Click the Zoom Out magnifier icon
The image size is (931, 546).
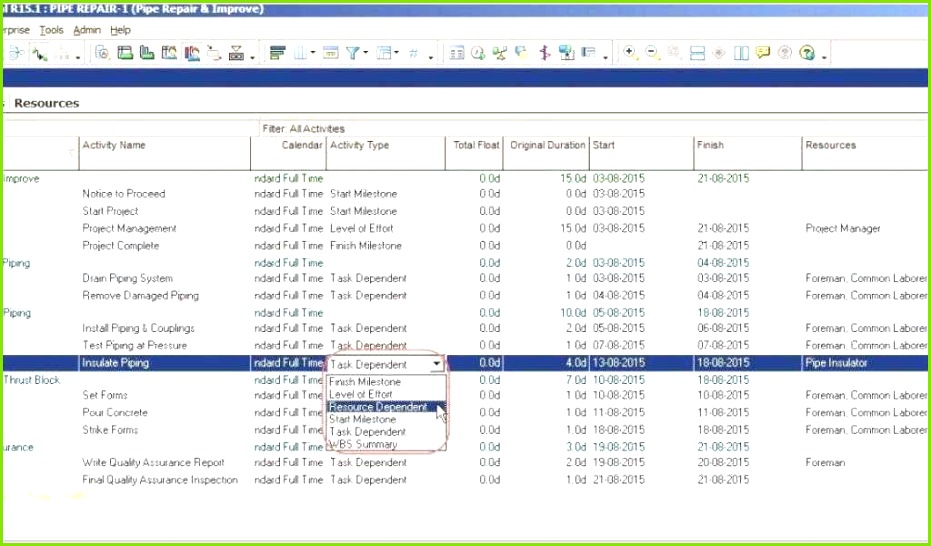pyautogui.click(x=653, y=53)
